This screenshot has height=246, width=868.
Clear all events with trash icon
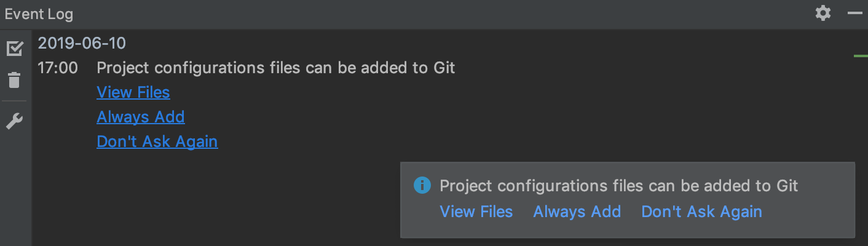(x=14, y=80)
